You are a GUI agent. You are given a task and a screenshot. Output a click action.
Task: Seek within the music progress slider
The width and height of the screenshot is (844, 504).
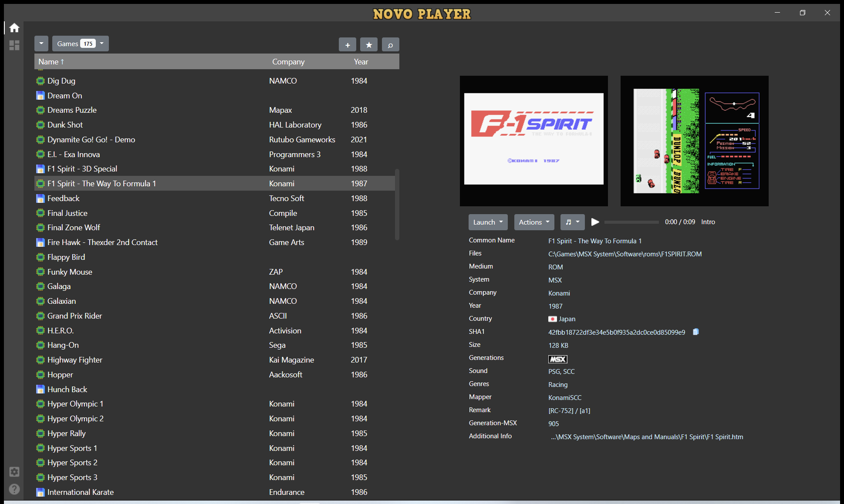click(631, 222)
